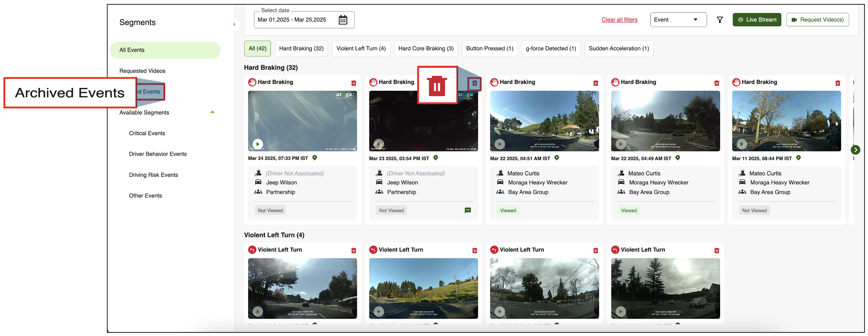Open the Event type dropdown

[678, 20]
